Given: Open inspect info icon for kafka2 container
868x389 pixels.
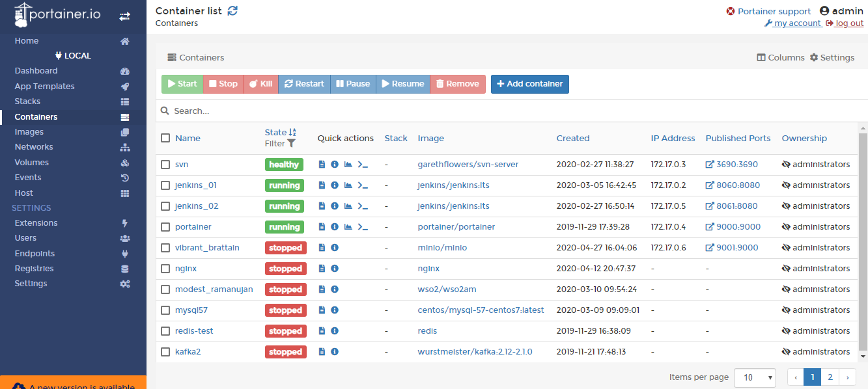Looking at the screenshot, I should 335,352.
